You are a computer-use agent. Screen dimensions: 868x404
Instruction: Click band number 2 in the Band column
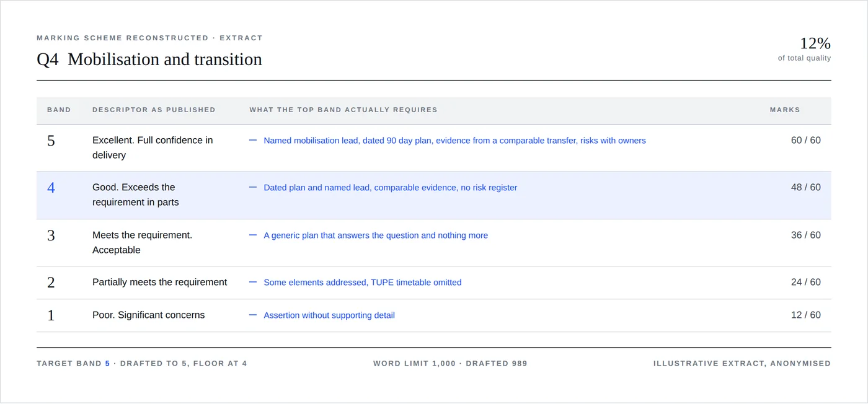pos(51,283)
